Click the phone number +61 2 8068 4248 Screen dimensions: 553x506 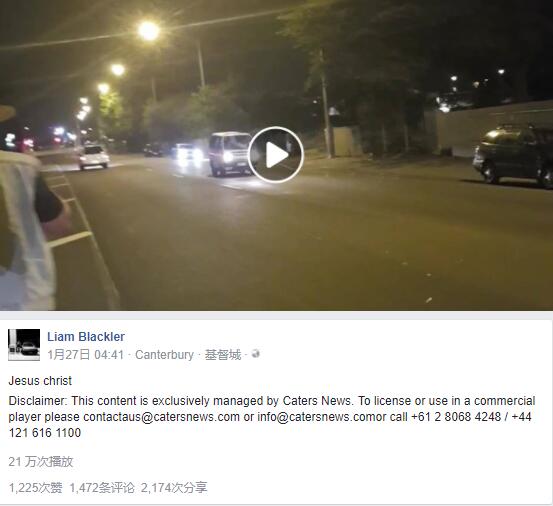pyautogui.click(x=456, y=417)
